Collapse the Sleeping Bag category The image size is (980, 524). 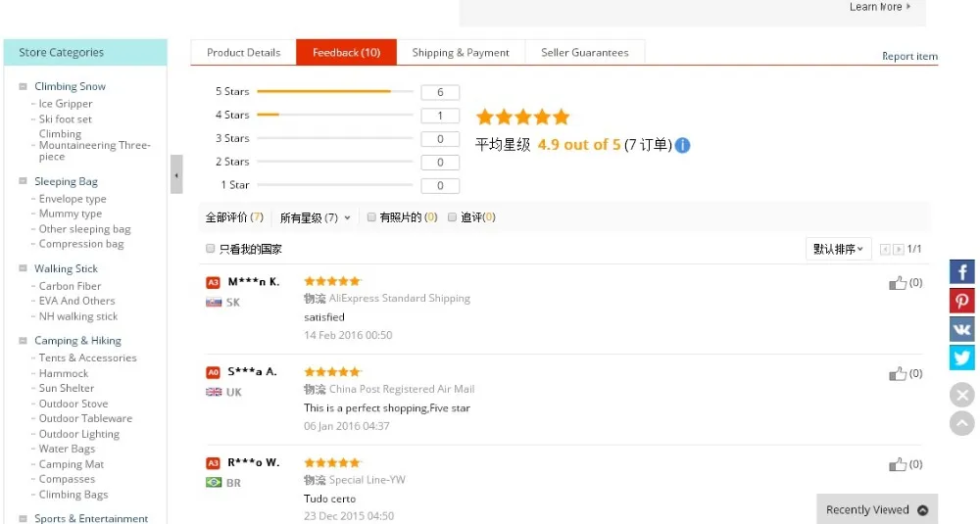[x=24, y=181]
